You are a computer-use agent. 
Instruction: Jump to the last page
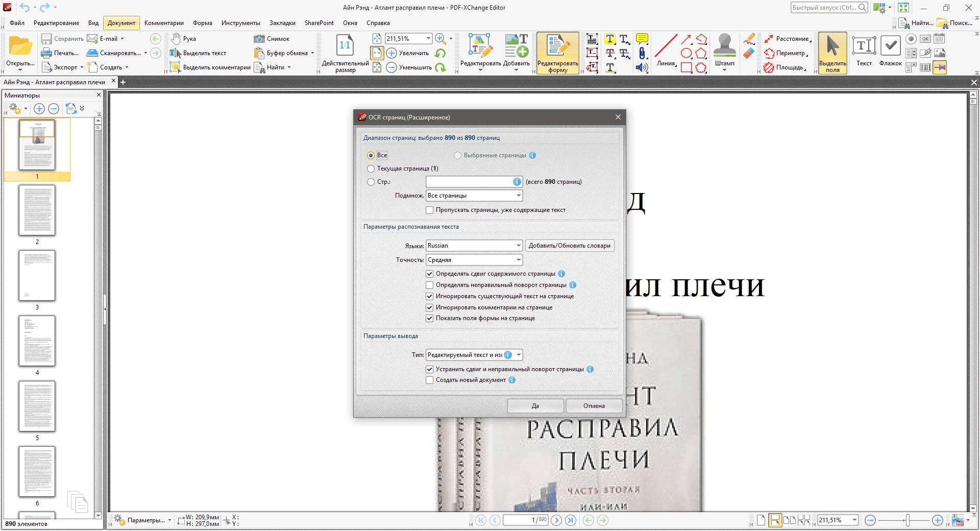pyautogui.click(x=571, y=520)
